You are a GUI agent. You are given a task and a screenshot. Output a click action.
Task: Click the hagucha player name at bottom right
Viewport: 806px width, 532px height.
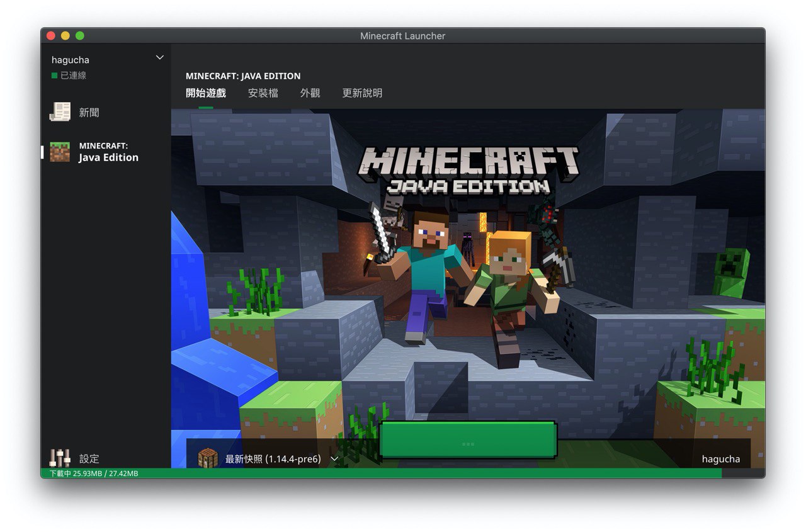721,459
